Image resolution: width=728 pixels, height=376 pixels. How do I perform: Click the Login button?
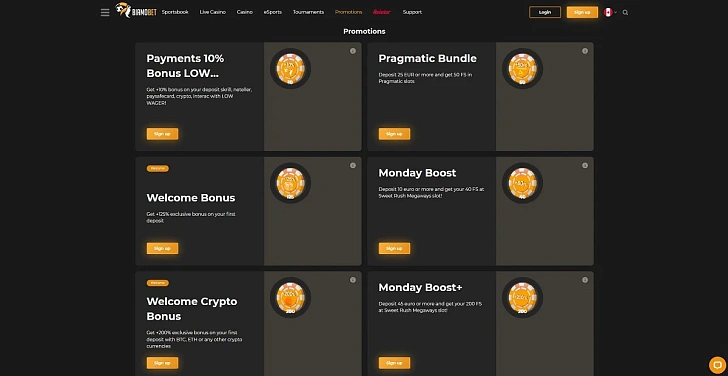545,13
